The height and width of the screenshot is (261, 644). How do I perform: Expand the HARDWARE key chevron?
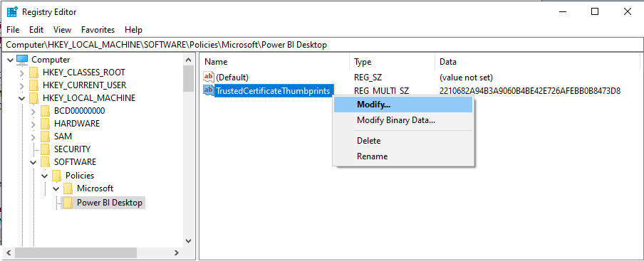click(x=33, y=124)
